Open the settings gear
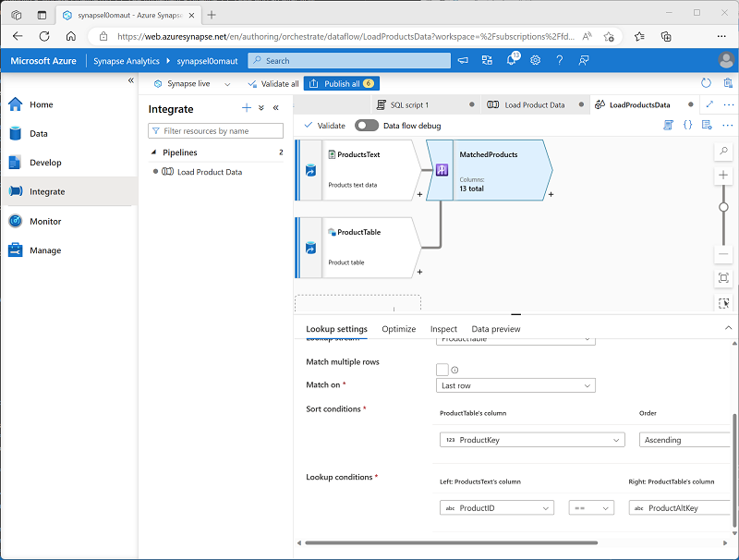This screenshot has height=560, width=739. [536, 60]
